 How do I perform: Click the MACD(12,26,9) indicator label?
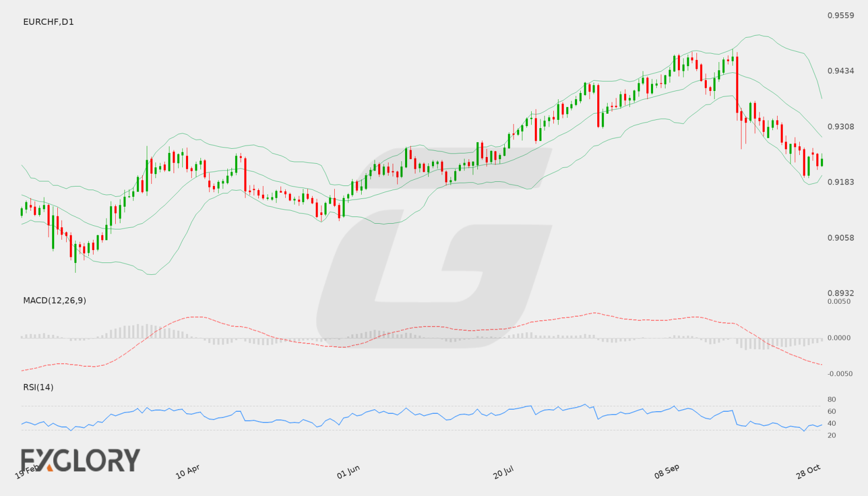point(55,300)
